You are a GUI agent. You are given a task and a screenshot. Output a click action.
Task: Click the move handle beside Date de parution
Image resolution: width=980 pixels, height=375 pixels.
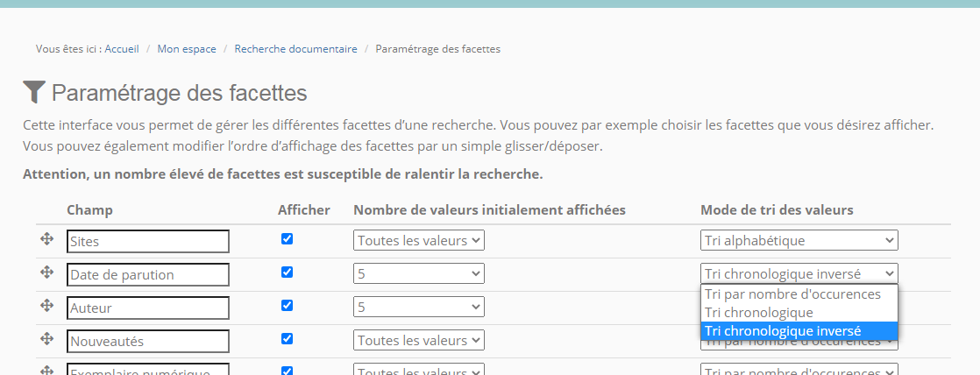[47, 272]
